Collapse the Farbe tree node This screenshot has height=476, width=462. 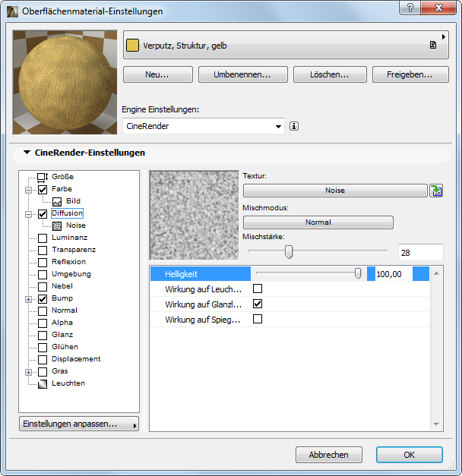coord(28,190)
